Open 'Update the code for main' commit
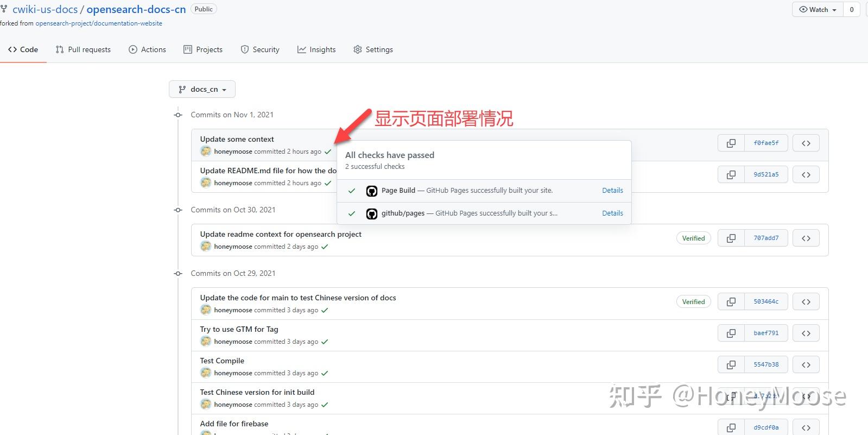 click(298, 298)
